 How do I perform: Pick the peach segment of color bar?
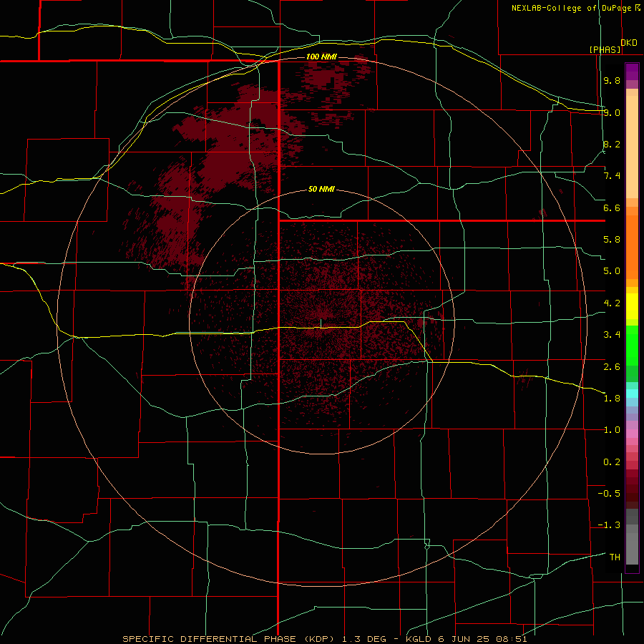tap(632, 147)
